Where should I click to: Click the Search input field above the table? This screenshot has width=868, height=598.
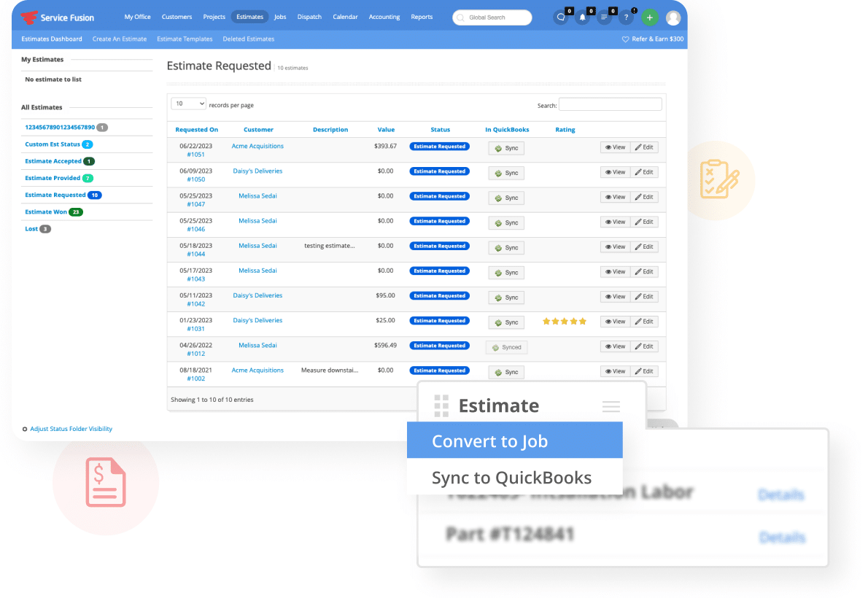coord(610,104)
